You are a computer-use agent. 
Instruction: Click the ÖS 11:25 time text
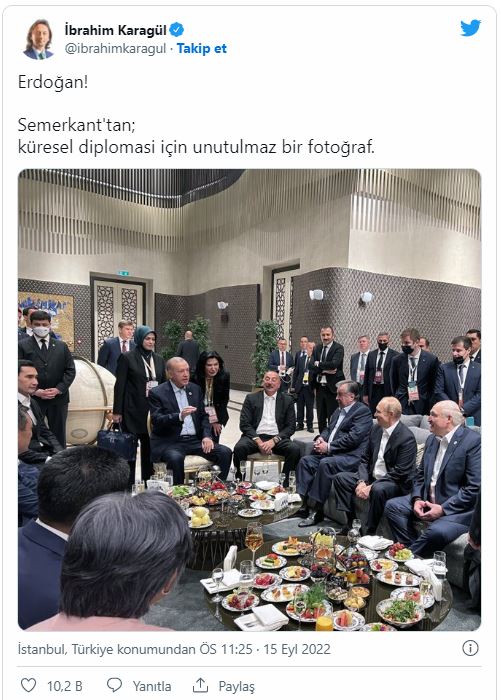230,649
